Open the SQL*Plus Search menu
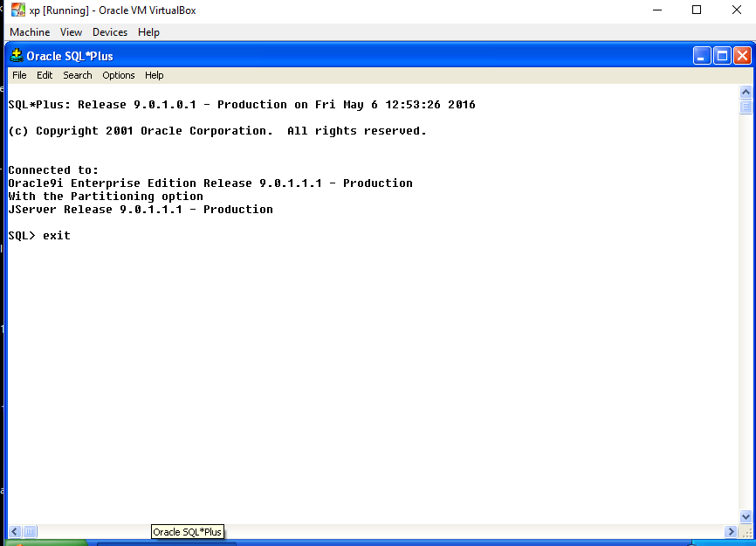The image size is (756, 546). (77, 75)
